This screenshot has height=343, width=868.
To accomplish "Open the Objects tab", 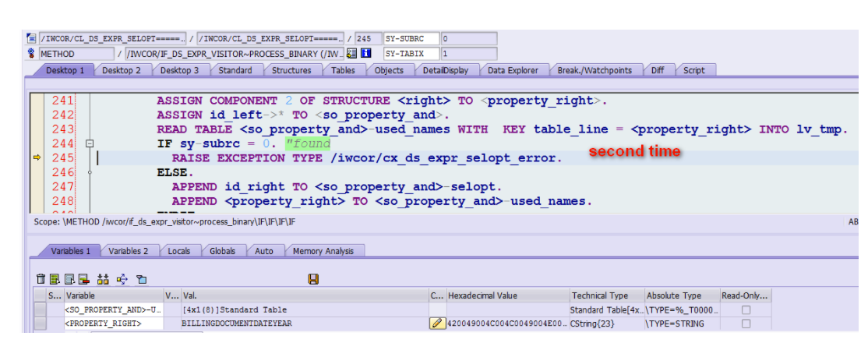I will click(x=389, y=70).
